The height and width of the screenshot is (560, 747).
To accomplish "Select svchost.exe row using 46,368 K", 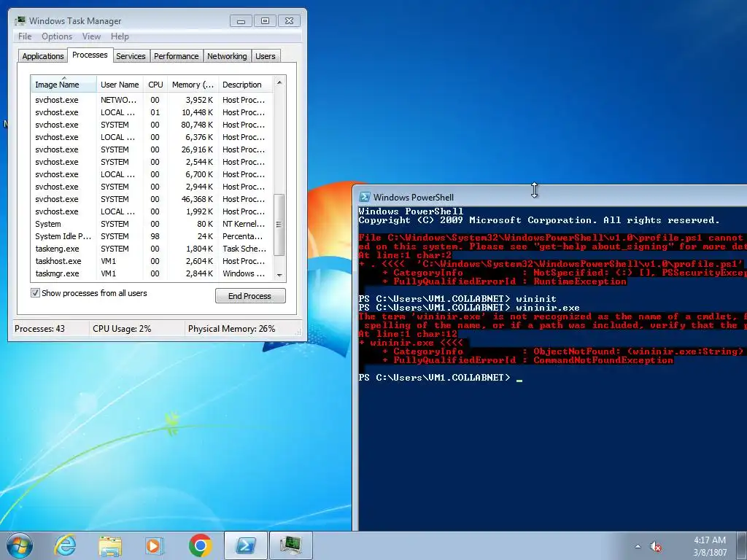I will [x=152, y=199].
